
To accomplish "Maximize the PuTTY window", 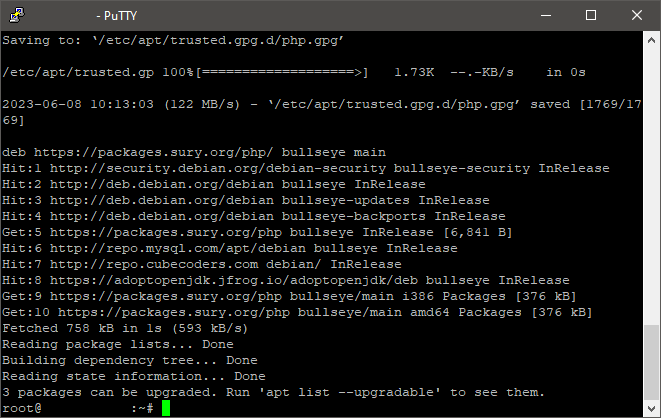I will 591,15.
